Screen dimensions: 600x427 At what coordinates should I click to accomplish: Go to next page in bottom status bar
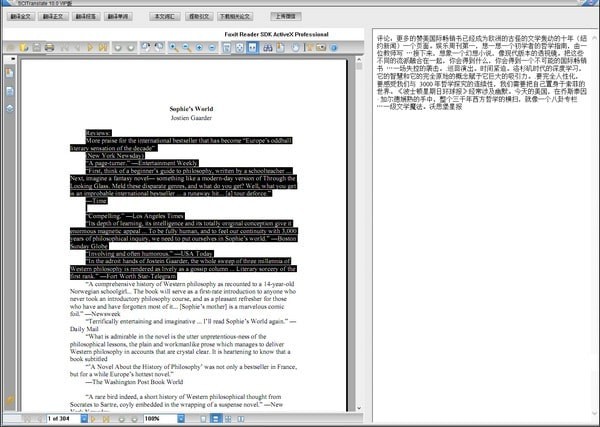pos(93,419)
